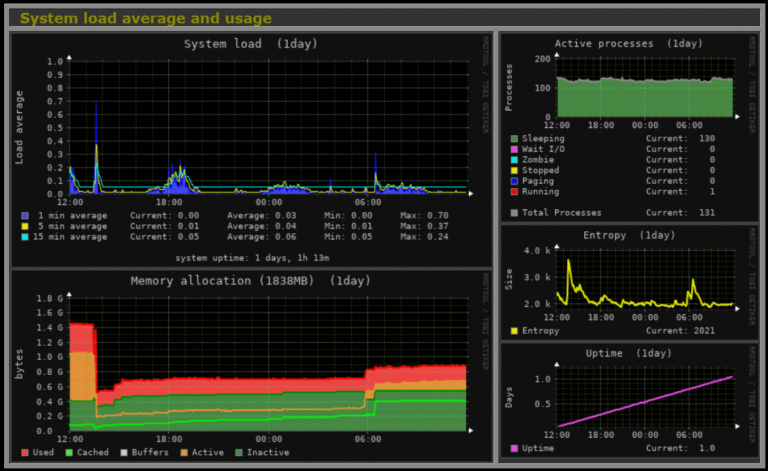Click the red Running legend swatch
The width and height of the screenshot is (768, 471).
click(515, 191)
